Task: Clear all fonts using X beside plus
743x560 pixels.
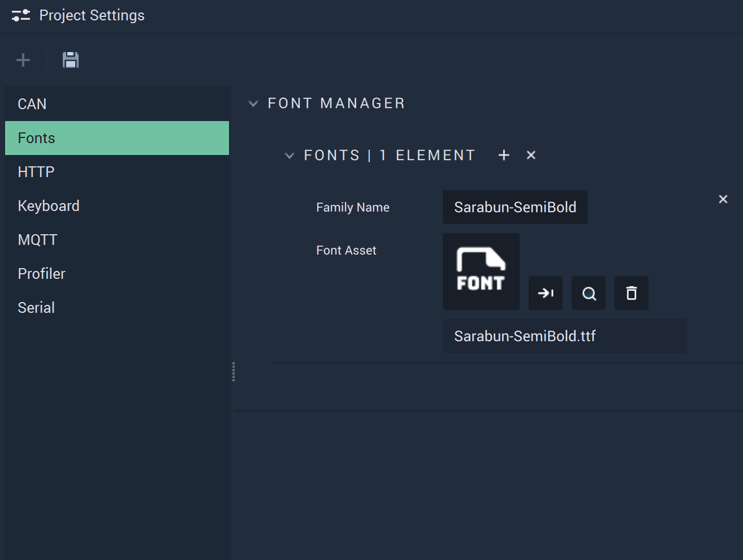Action: tap(531, 155)
